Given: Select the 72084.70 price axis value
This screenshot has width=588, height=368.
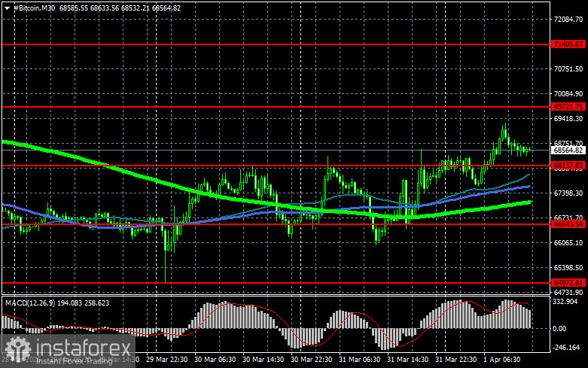Looking at the screenshot, I should 568,19.
